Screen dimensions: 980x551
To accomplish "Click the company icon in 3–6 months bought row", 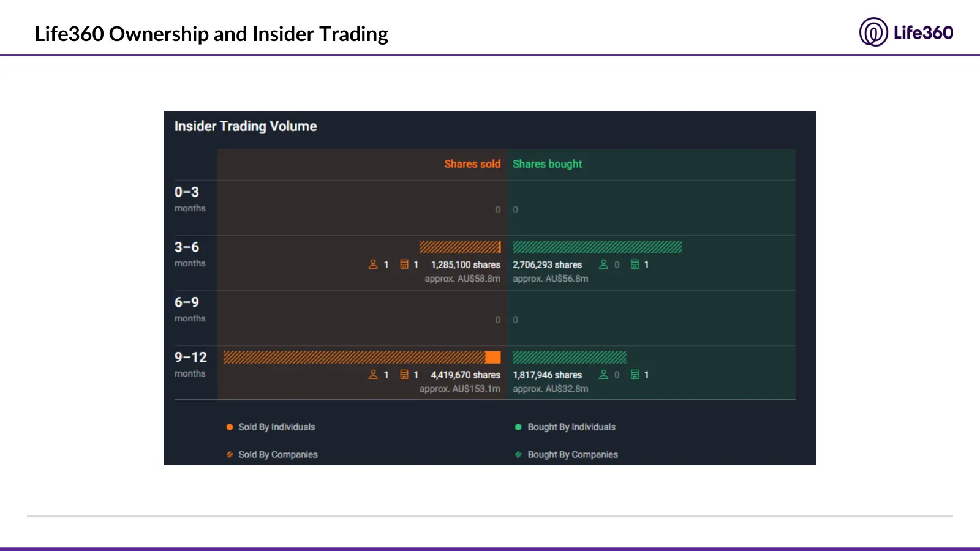I will (635, 264).
